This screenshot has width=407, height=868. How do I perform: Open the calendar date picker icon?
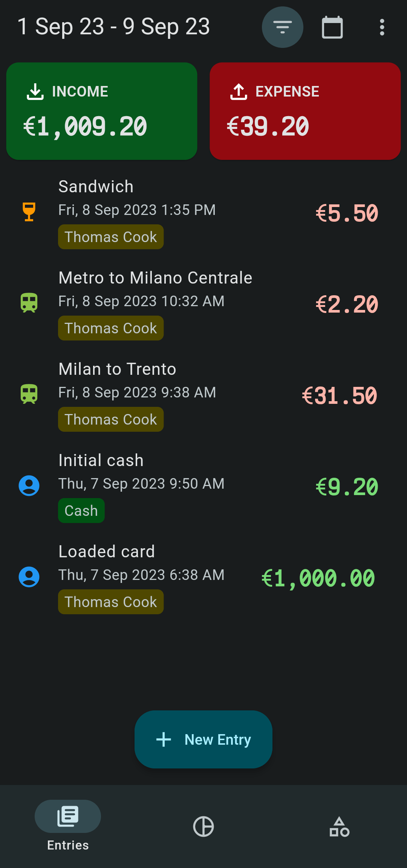click(332, 27)
